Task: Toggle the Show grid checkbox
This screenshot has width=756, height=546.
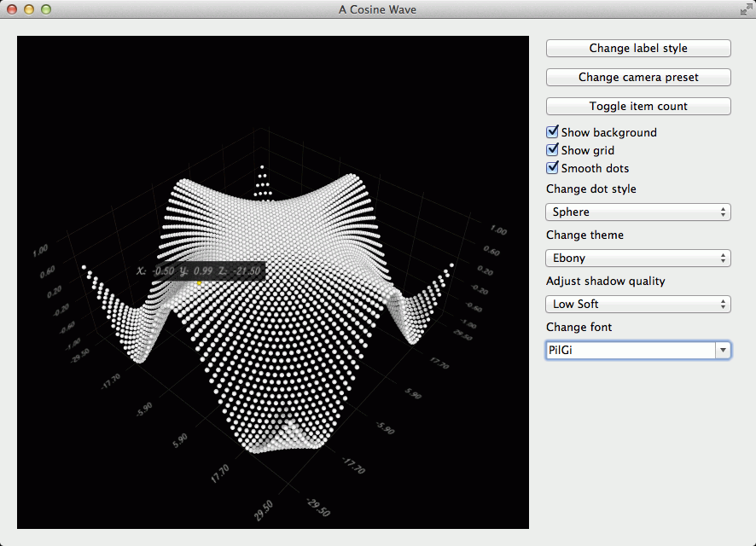Action: [x=552, y=150]
